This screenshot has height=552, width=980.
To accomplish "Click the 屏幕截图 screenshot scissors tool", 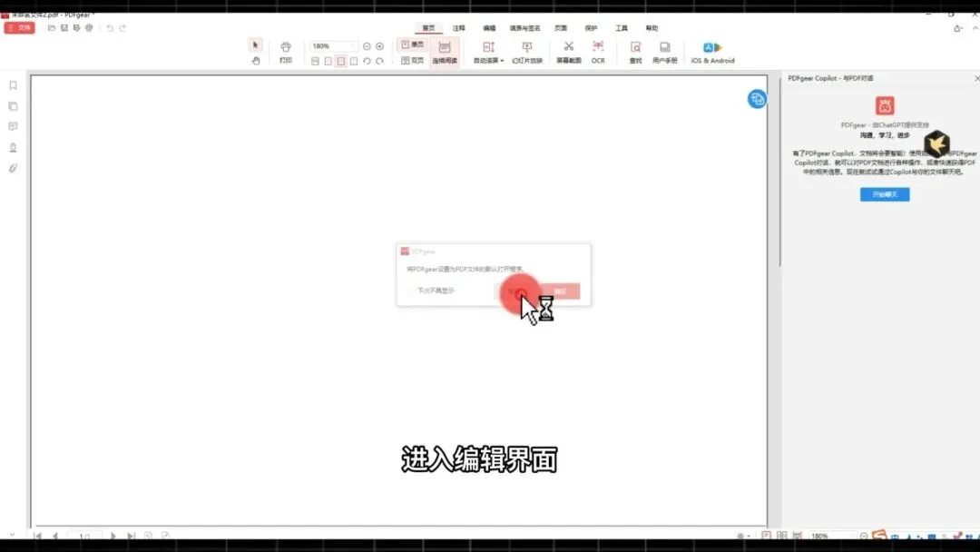I will pos(569,53).
